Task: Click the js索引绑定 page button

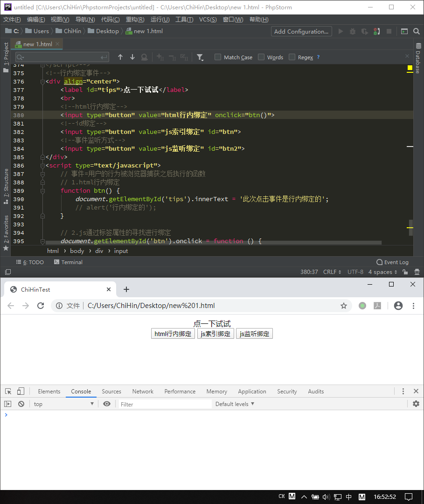Action: tap(215, 334)
